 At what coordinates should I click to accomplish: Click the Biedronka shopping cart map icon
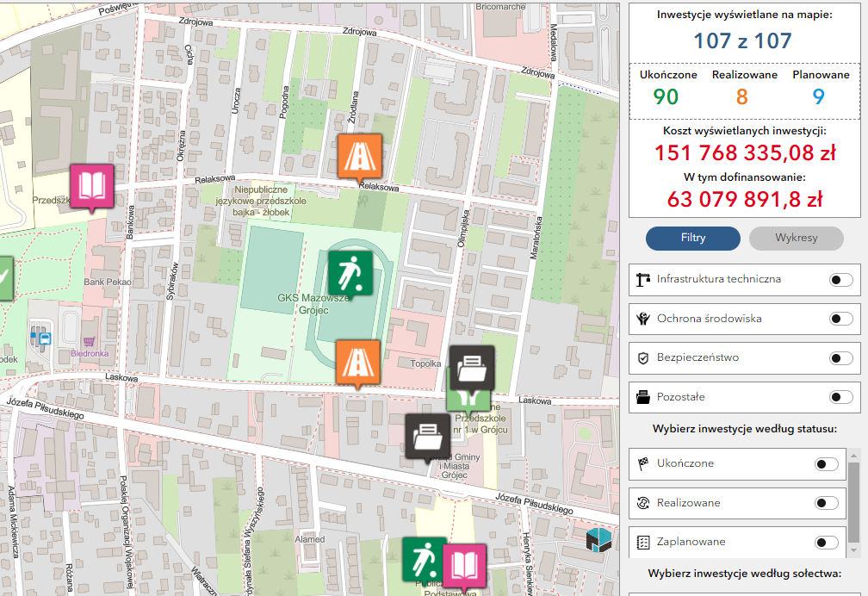[x=89, y=341]
